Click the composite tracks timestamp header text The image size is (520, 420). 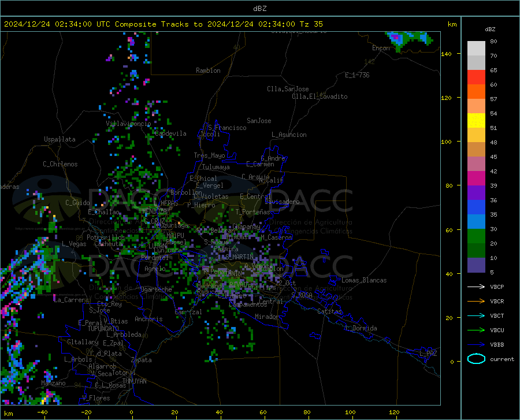(163, 24)
